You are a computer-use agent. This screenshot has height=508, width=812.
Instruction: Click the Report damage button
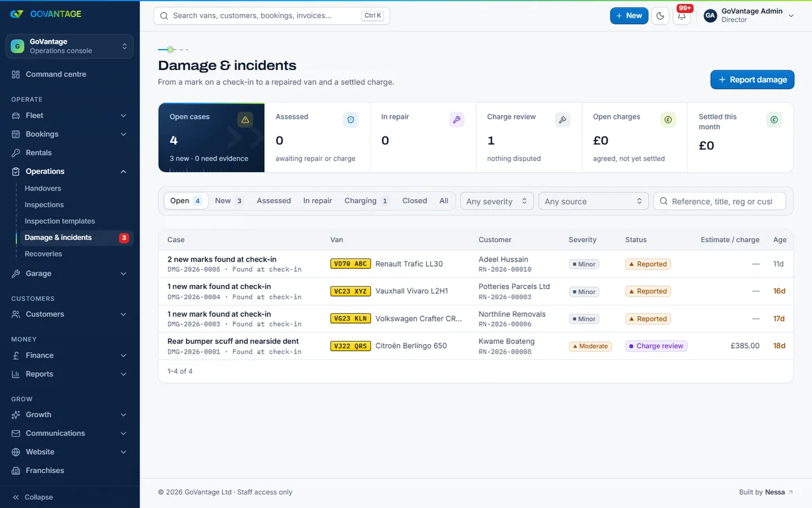click(x=752, y=79)
